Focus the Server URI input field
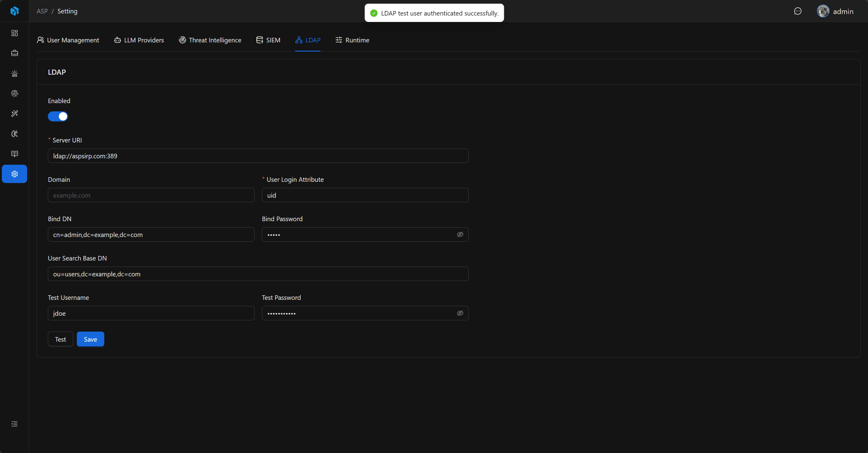Screen dimensions: 868x453 (258, 156)
